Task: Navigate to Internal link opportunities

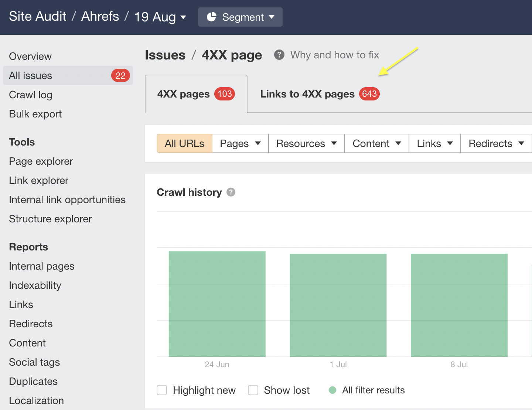Action: 67,199
